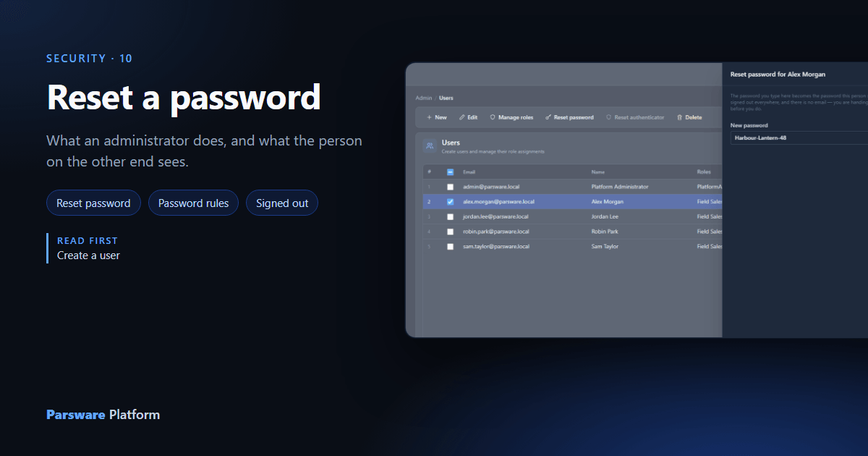Click the name 'Jordan Lee'
Screen dimensions: 868x456
coord(605,216)
